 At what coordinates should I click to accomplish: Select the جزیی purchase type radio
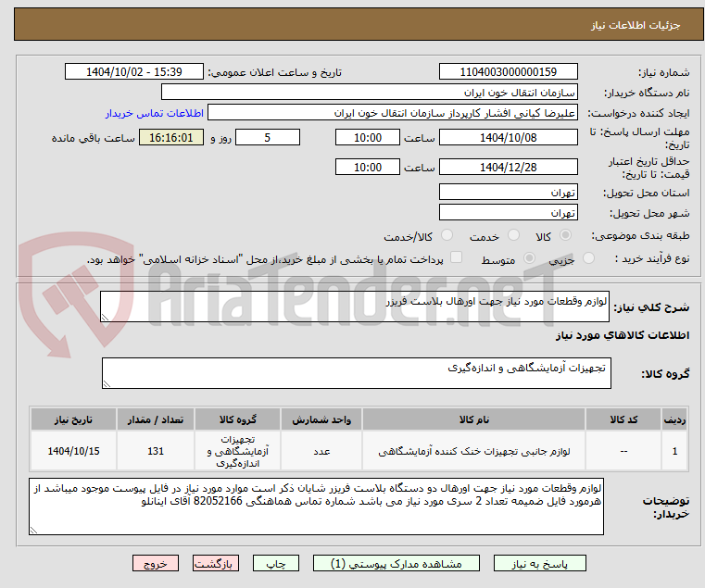[588, 258]
